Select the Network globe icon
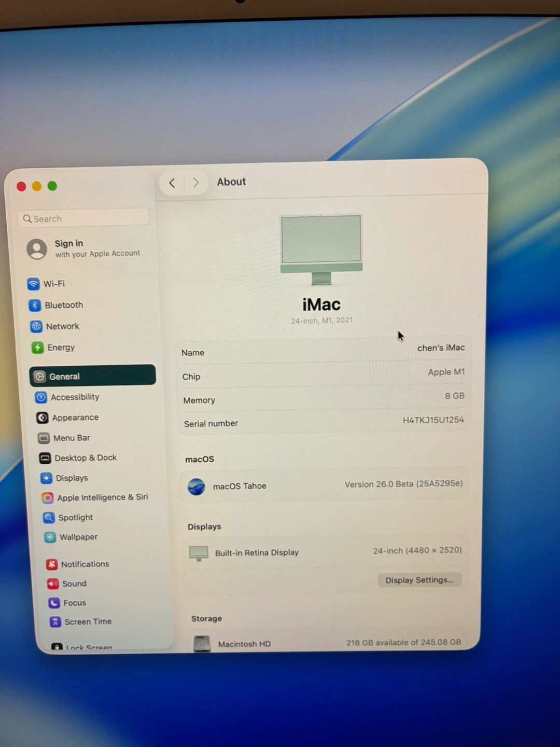The image size is (560, 747). (x=36, y=326)
